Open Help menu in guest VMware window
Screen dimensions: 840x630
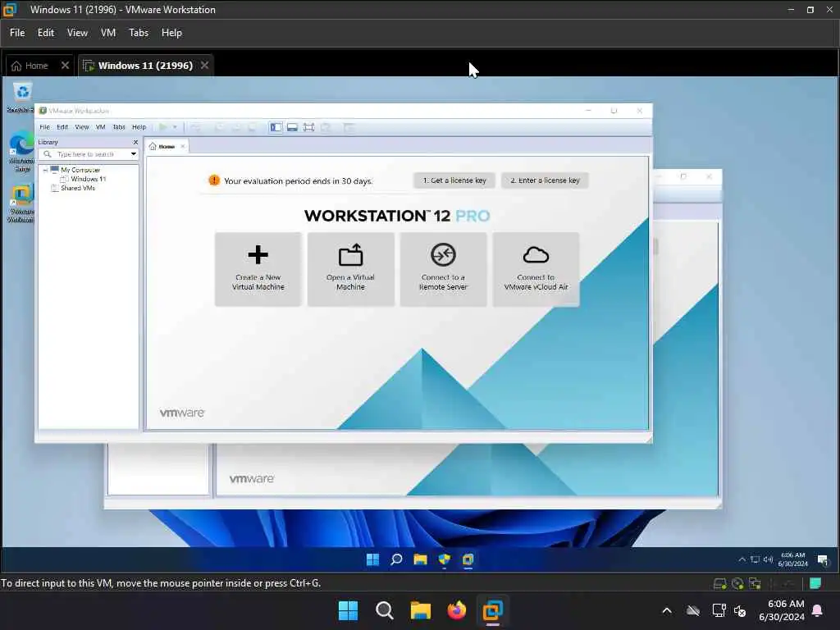pos(139,127)
